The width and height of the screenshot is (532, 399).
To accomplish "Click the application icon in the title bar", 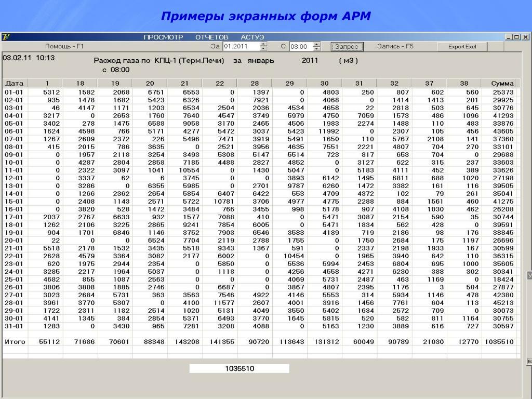I will point(6,37).
